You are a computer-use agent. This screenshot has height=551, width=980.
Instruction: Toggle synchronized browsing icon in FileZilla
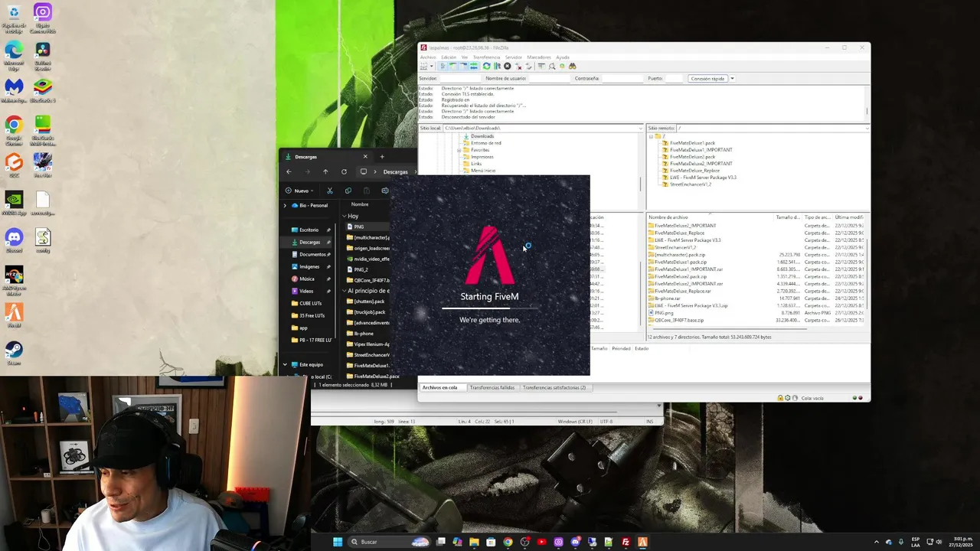coord(562,66)
